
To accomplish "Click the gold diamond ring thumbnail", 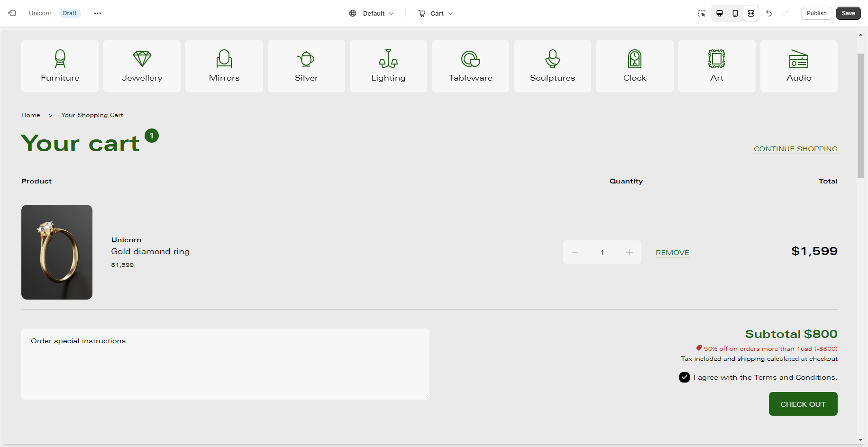I will coord(57,252).
